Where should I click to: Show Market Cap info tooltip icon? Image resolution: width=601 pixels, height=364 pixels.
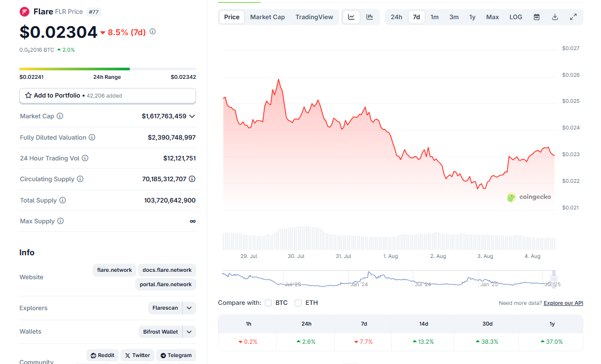pyautogui.click(x=60, y=116)
